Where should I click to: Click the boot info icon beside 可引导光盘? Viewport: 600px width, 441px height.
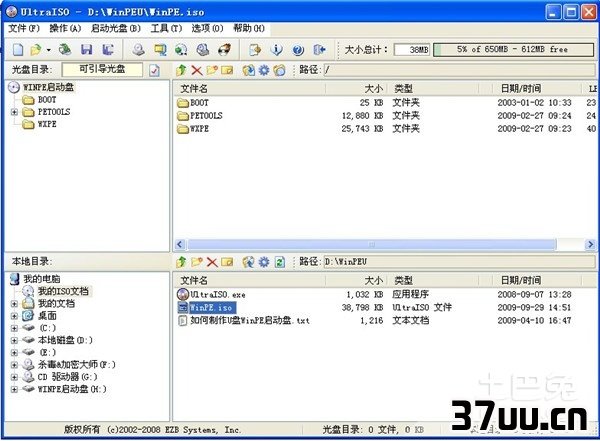154,70
